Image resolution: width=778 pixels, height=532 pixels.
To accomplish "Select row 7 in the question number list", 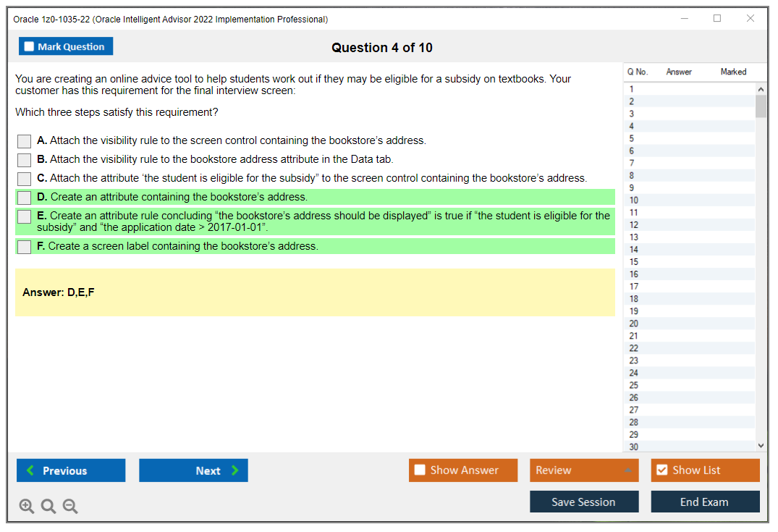I will pyautogui.click(x=688, y=163).
